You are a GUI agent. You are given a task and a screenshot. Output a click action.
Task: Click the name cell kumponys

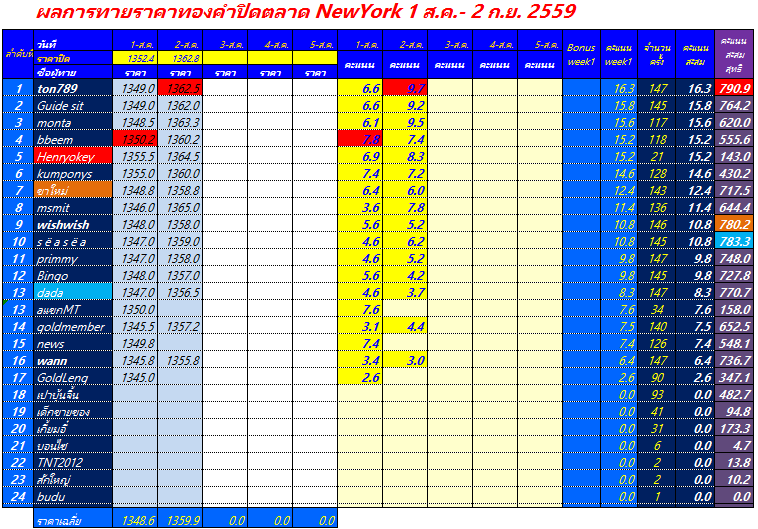click(73, 174)
